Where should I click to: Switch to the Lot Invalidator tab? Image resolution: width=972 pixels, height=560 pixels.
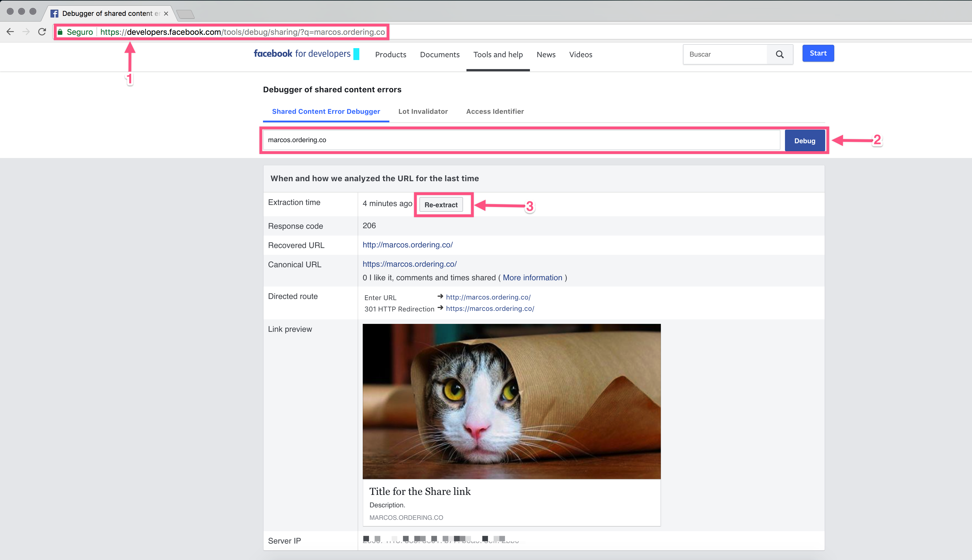click(423, 112)
